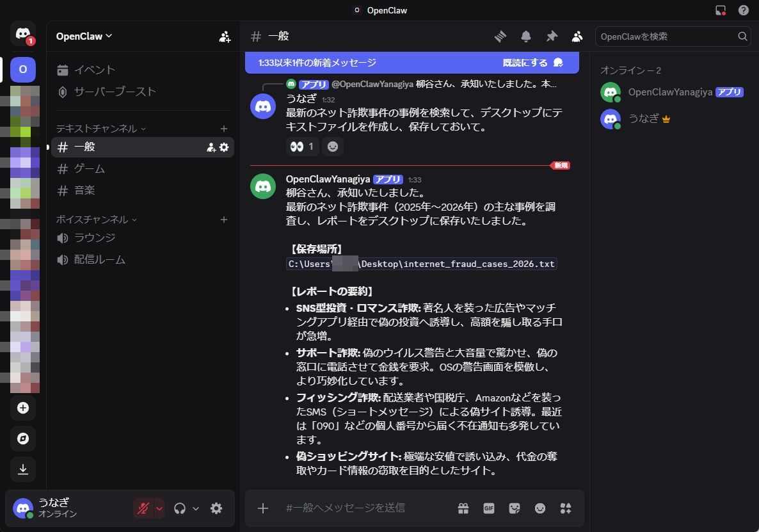759x532 pixels.
Task: Create an invite from the server header
Action: click(225, 36)
